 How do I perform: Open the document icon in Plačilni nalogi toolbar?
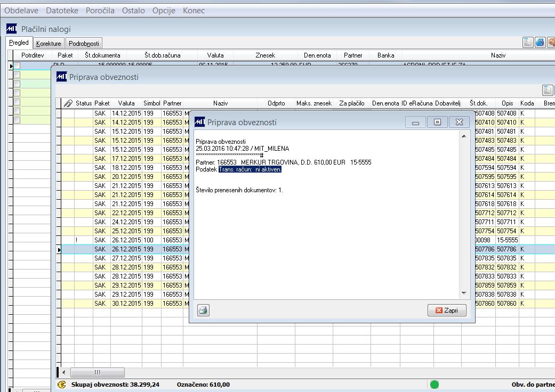(x=528, y=43)
